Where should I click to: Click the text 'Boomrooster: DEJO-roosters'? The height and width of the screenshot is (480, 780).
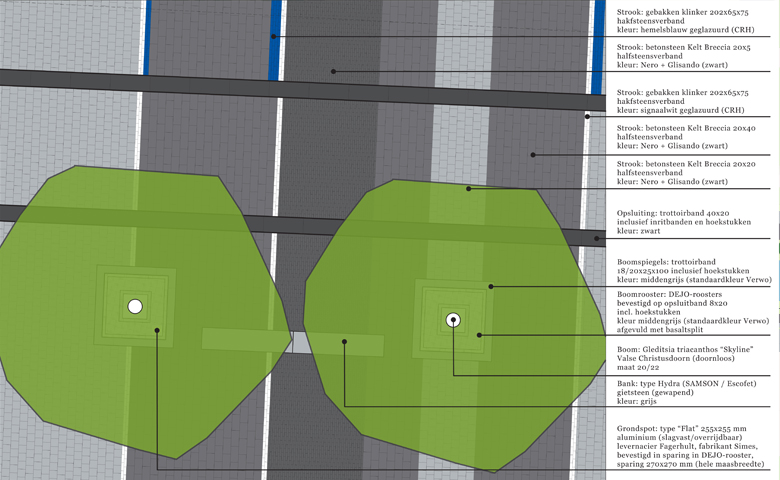pos(669,294)
